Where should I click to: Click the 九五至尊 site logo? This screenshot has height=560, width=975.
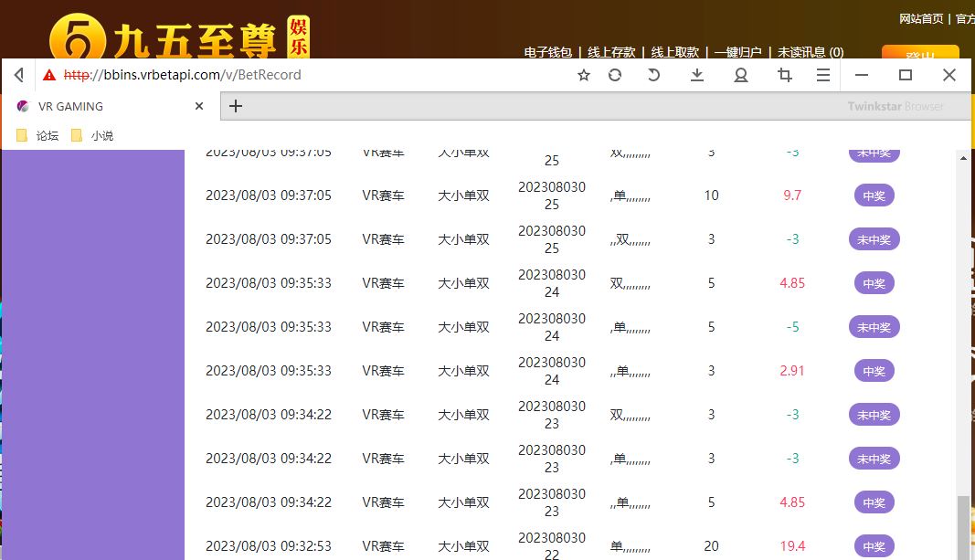click(x=179, y=37)
